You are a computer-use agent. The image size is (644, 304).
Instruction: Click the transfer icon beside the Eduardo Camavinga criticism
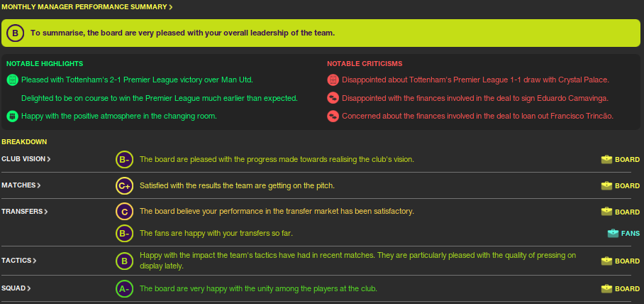(333, 97)
